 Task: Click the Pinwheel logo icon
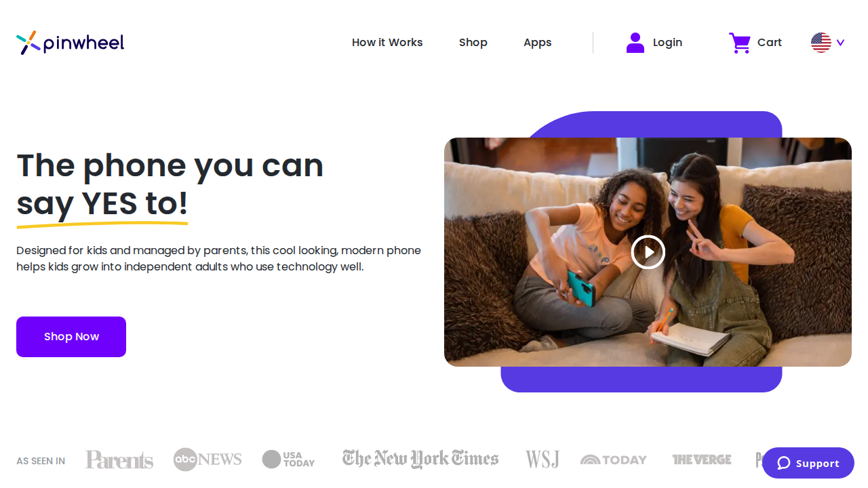point(27,43)
